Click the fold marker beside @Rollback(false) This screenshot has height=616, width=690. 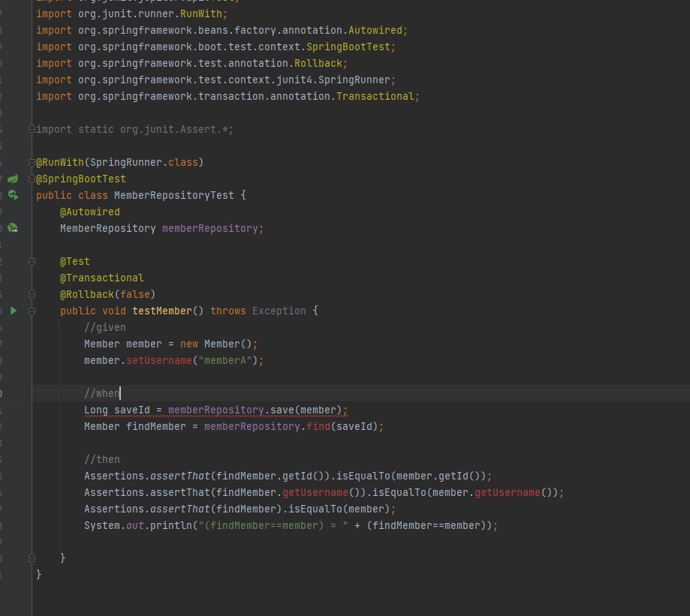pos(32,293)
